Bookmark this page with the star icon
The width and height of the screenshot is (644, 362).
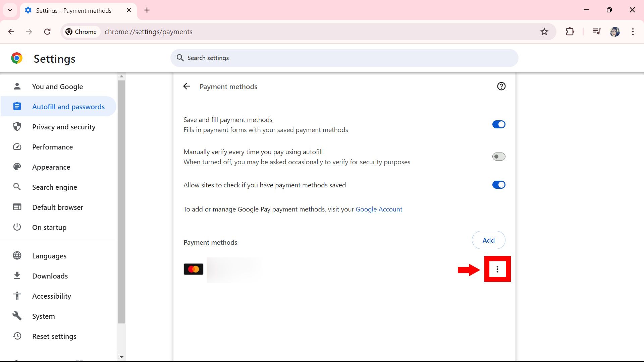tap(544, 32)
